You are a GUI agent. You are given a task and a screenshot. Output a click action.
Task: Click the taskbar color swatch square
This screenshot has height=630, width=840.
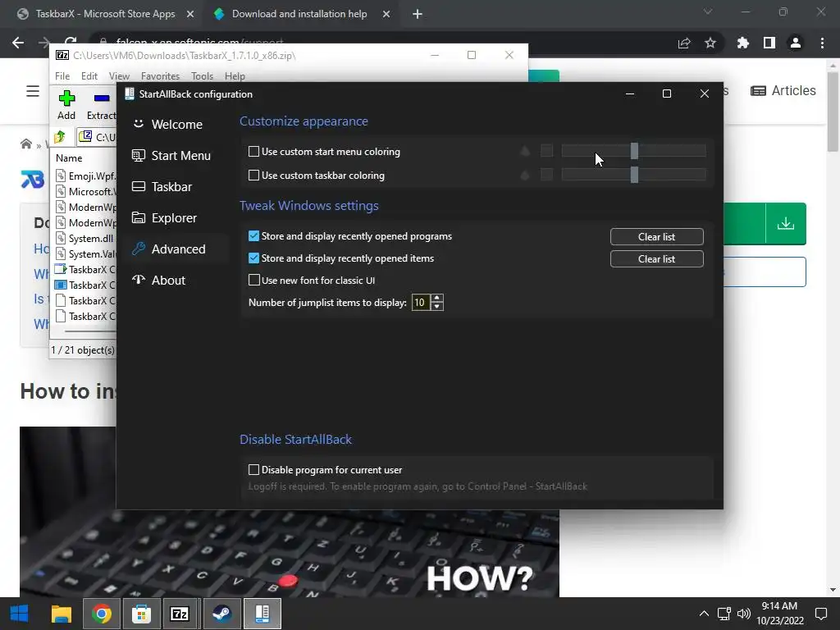[x=546, y=175]
